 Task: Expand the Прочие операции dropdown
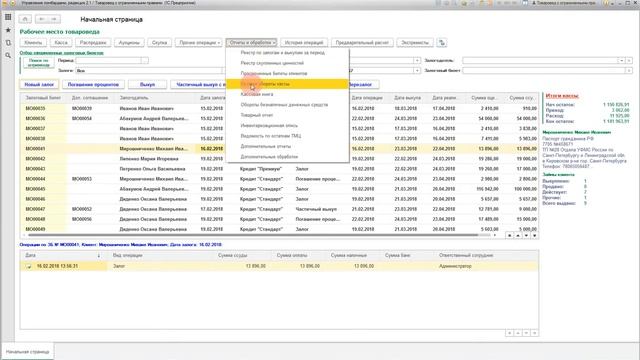[x=199, y=42]
